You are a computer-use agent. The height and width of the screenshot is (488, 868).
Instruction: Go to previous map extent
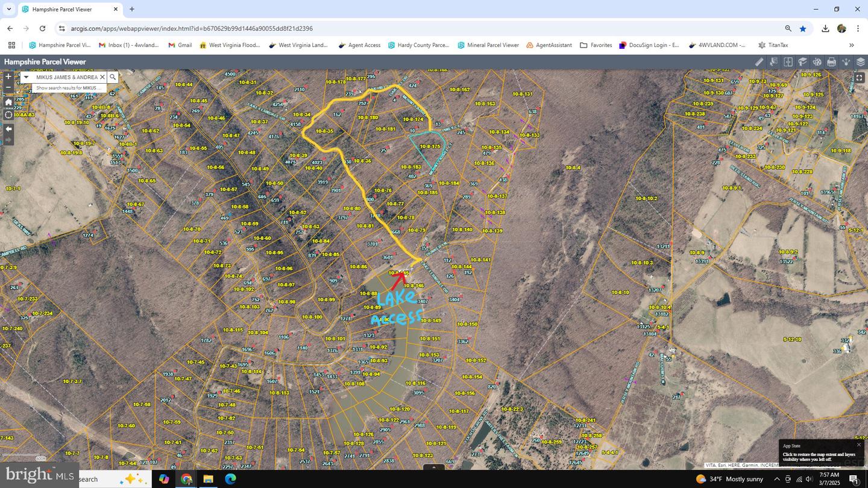click(x=8, y=129)
